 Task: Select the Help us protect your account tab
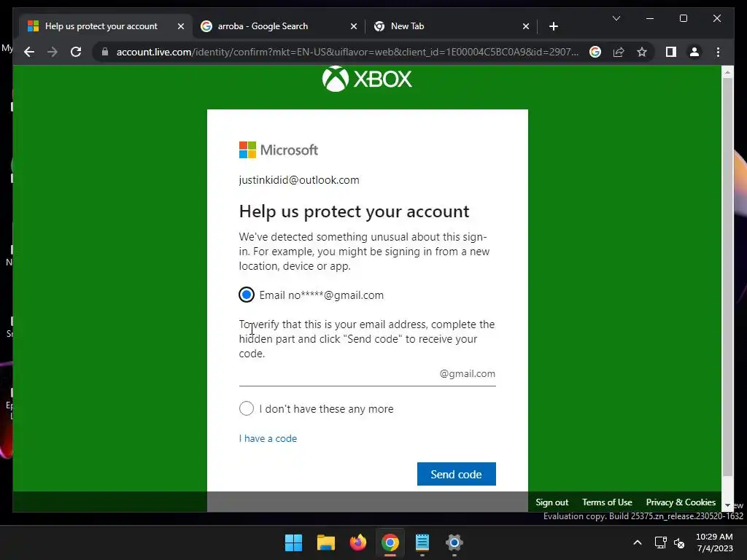click(105, 26)
